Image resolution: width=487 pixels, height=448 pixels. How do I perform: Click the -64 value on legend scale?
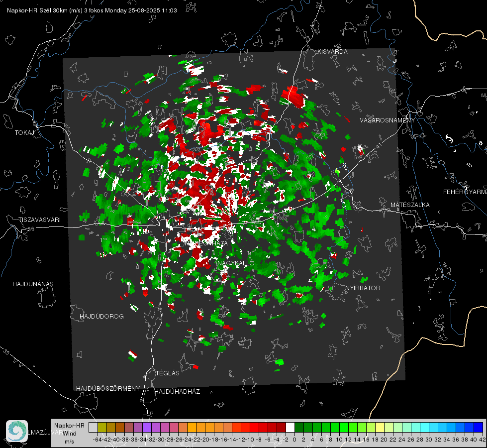pos(97,440)
